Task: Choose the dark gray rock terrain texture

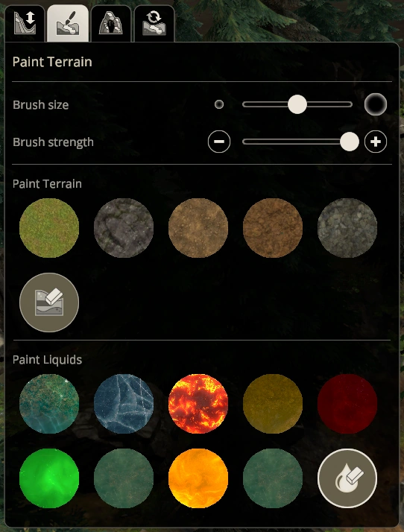Action: [x=124, y=228]
